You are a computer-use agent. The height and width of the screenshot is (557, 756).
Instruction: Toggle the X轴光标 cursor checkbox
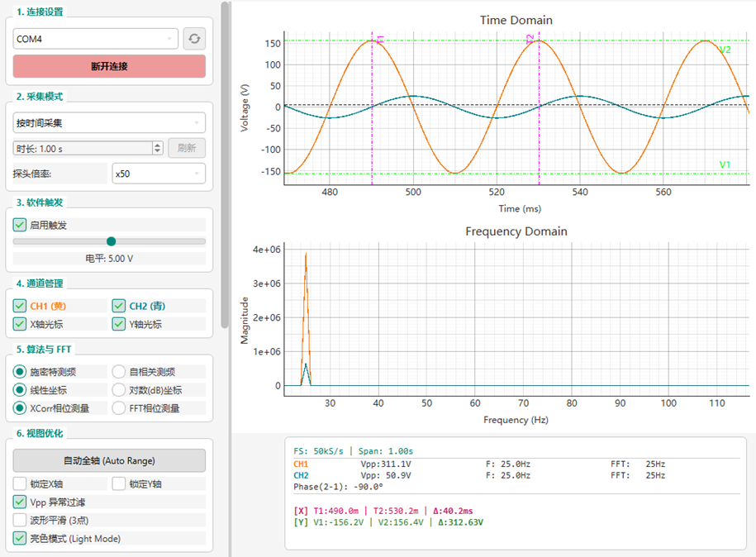20,324
